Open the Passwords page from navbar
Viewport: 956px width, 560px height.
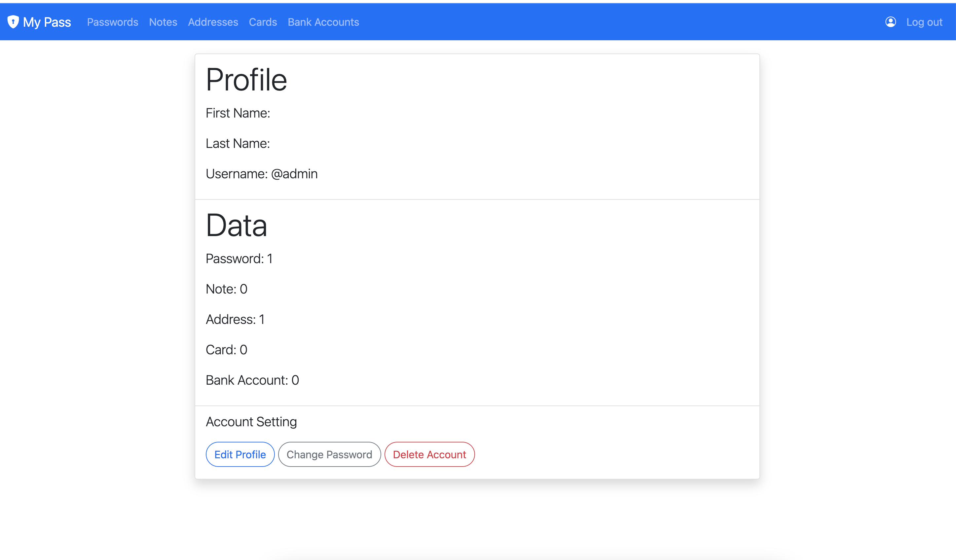click(112, 22)
